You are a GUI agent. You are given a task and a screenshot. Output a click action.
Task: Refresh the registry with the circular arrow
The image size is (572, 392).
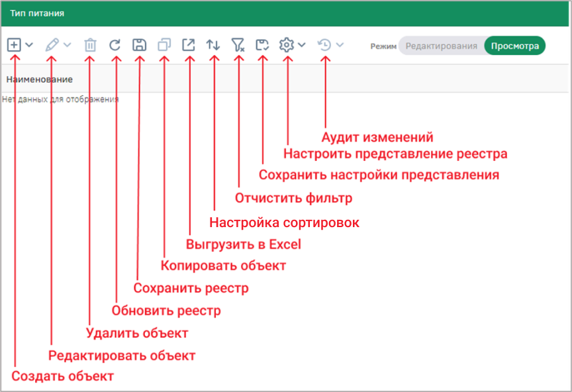(115, 45)
